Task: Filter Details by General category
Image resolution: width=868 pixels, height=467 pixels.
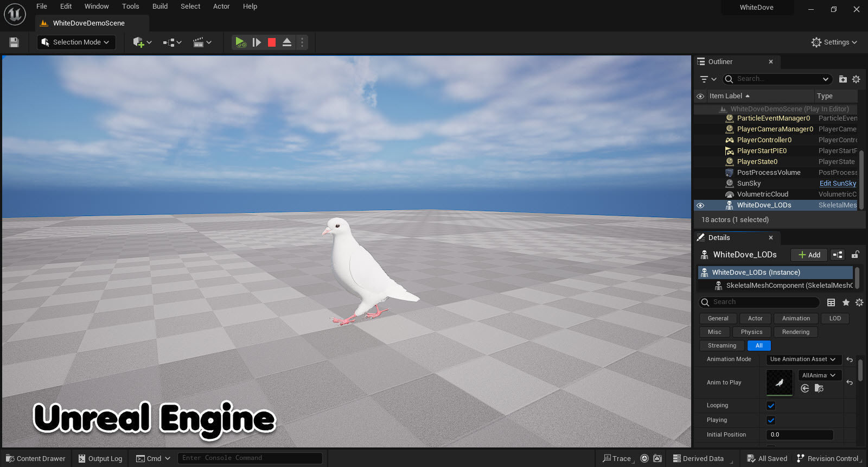Action: pyautogui.click(x=718, y=319)
